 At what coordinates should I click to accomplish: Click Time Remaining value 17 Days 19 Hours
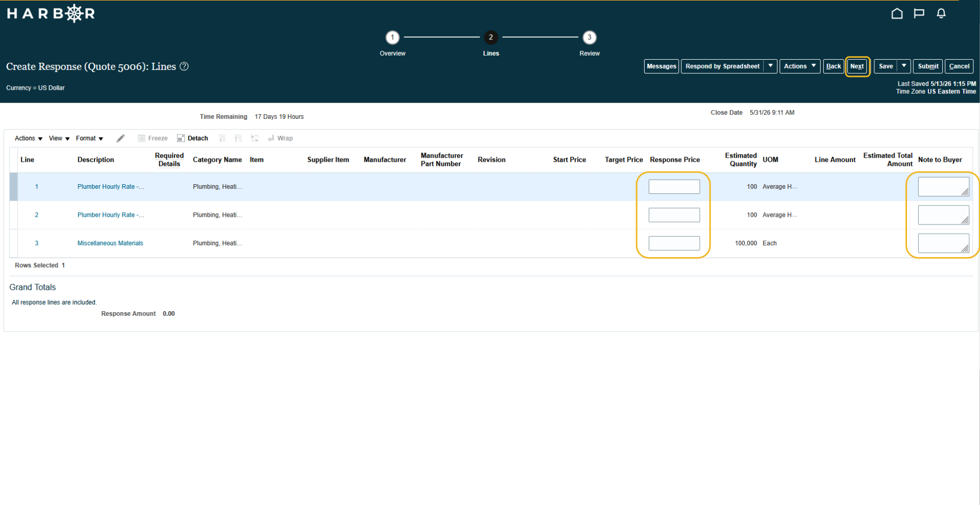pyautogui.click(x=279, y=117)
